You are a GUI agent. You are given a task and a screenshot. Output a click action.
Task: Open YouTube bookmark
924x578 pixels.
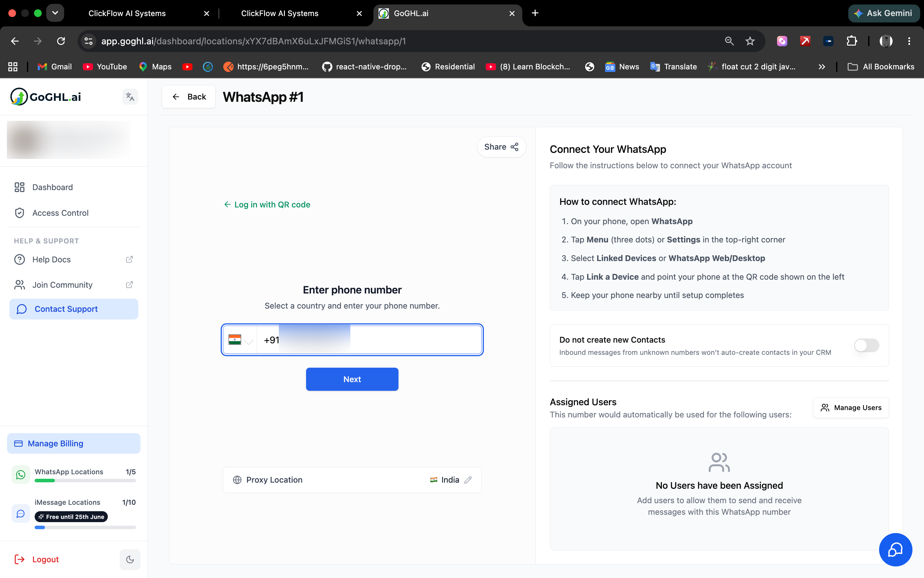105,66
